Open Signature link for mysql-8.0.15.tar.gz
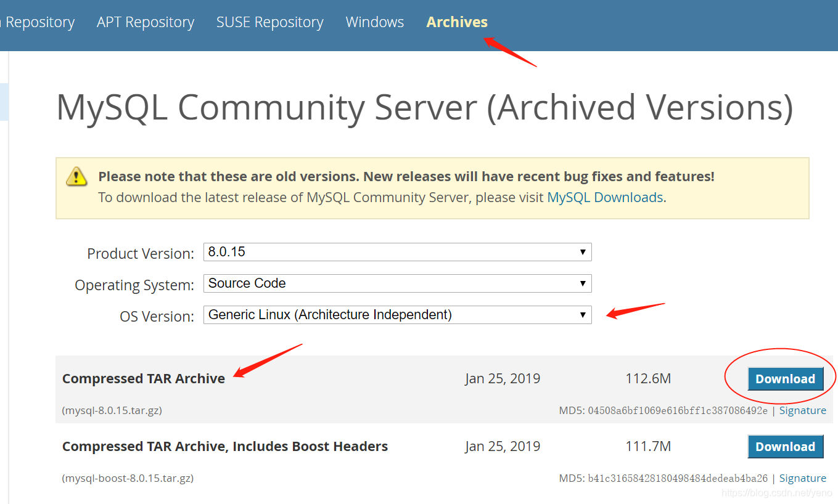Screen dimensions: 838x504 point(803,410)
